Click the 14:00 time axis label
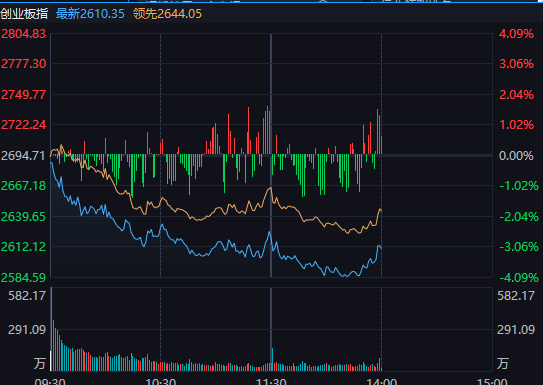The width and height of the screenshot is (543, 385). (382, 382)
